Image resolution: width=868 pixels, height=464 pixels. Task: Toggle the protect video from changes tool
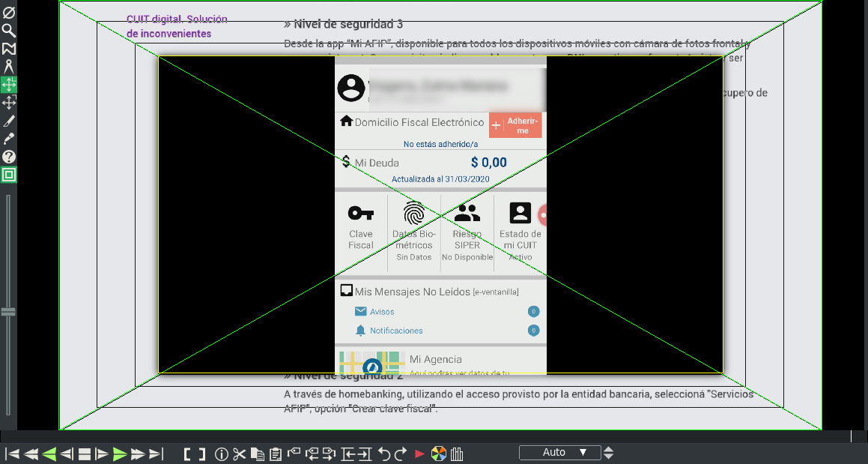9,12
